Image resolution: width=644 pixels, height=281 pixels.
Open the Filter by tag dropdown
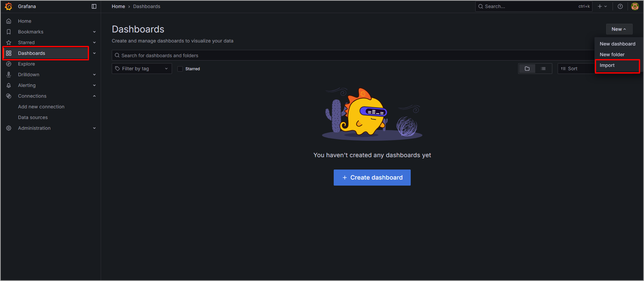tap(141, 69)
